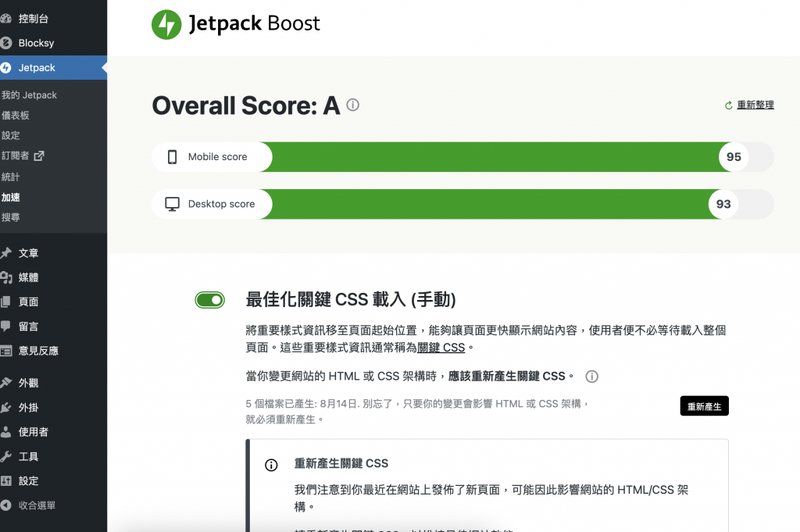Viewport: 800px width, 532px height.
Task: Click the sliders icon for sidebar 設定
Action: point(6,480)
